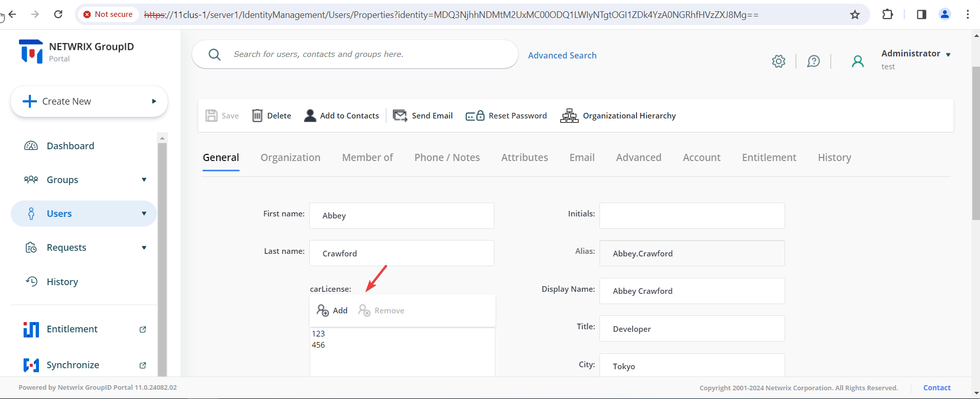Expand the Create New arrow
Image resolution: width=980 pixels, height=399 pixels.
coord(154,101)
